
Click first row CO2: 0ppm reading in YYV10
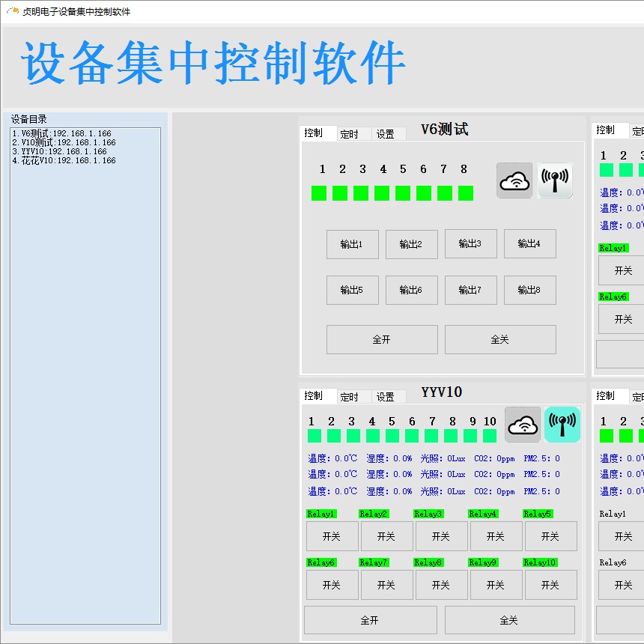tap(494, 458)
